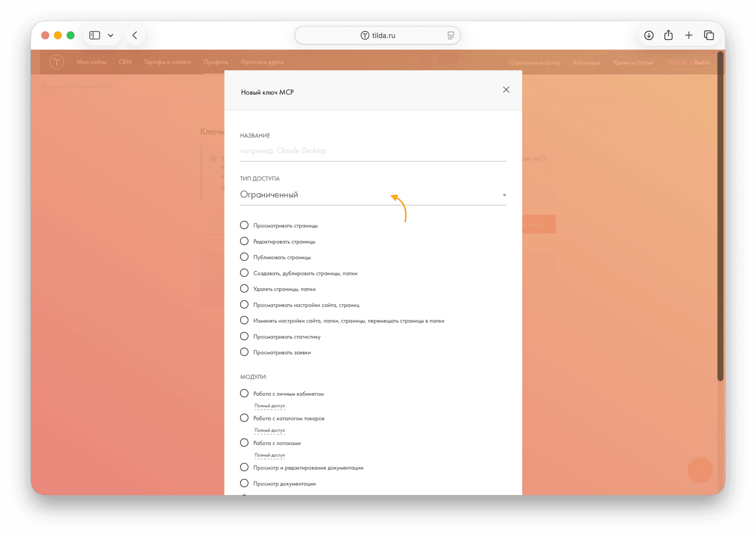756x536 pixels.
Task: Enable Просматривать статистику option
Action: click(x=244, y=336)
